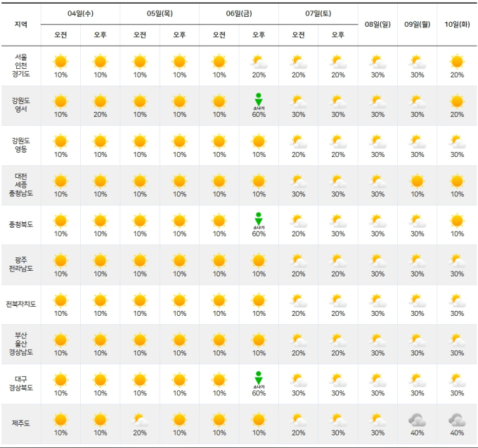Click the sunny icon for 강원도 영서 on 10일(화)
The width and height of the screenshot is (478, 448).
click(457, 101)
